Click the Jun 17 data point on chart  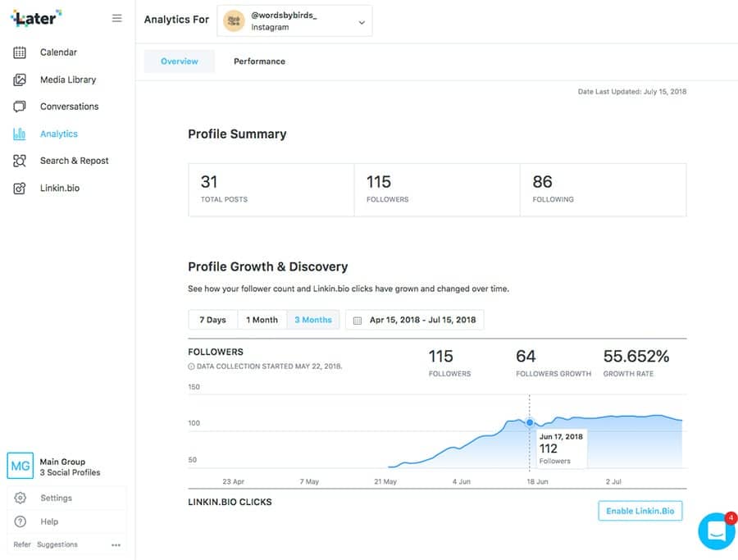coord(530,422)
